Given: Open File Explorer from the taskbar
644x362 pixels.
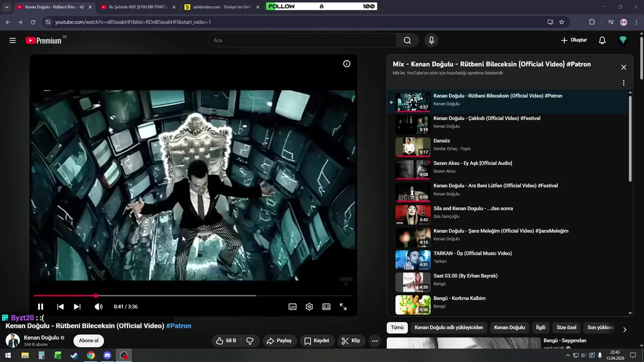Looking at the screenshot, I should (x=25, y=355).
